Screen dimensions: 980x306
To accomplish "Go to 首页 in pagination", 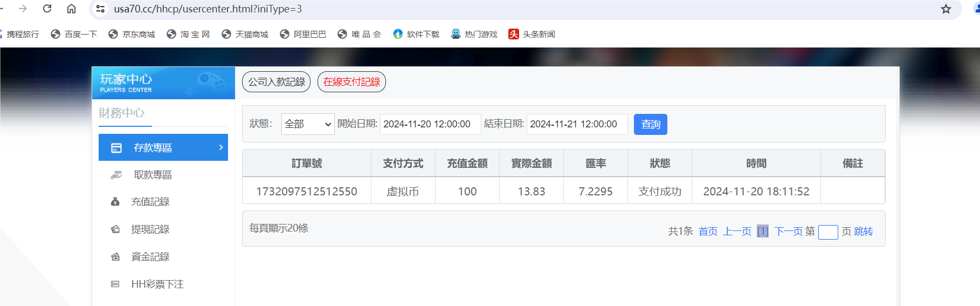I will click(x=708, y=232).
